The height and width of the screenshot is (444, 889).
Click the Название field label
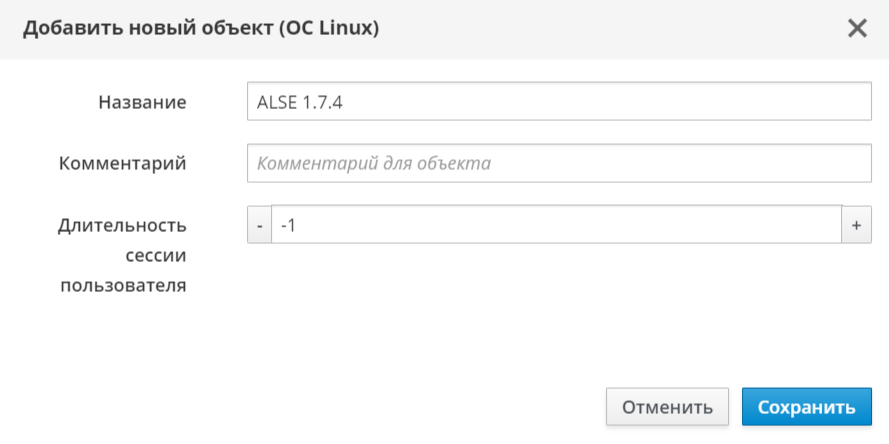(142, 101)
